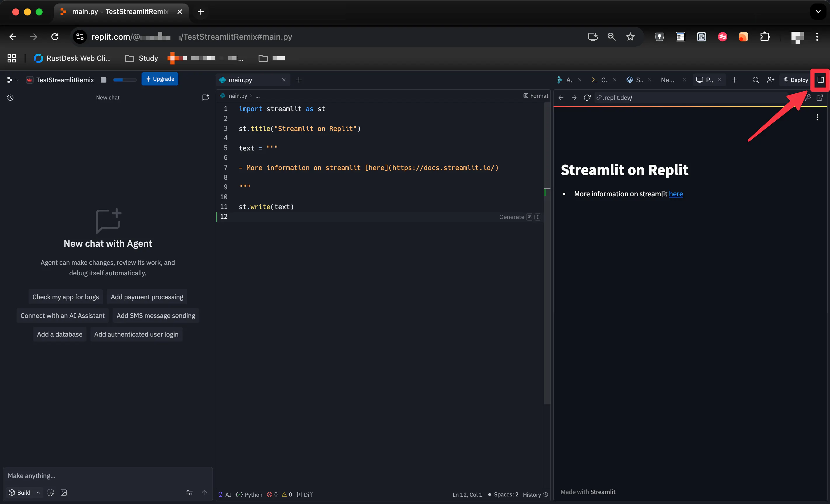The image size is (830, 504).
Task: Select 'Check my app for bugs' suggestion
Action: (x=66, y=297)
